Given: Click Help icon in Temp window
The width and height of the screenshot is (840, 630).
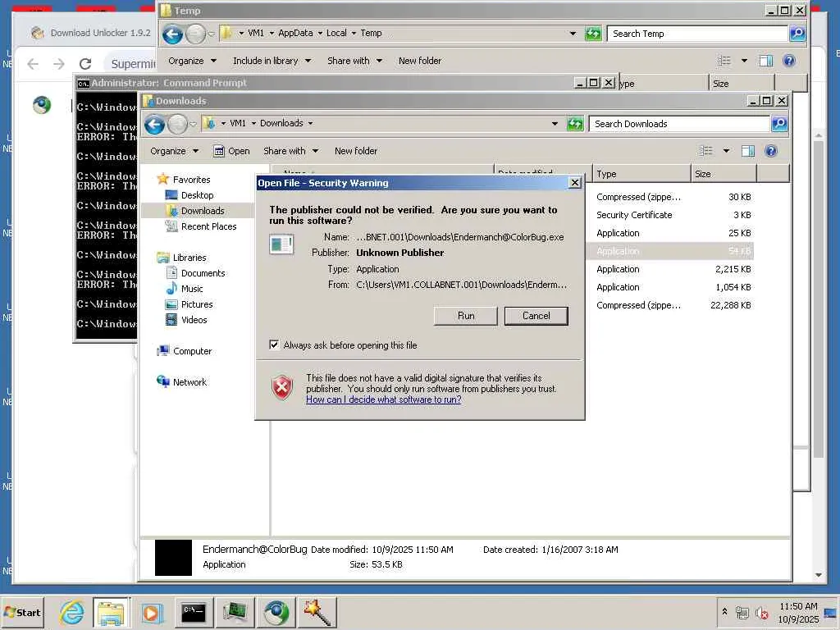Looking at the screenshot, I should point(789,61).
